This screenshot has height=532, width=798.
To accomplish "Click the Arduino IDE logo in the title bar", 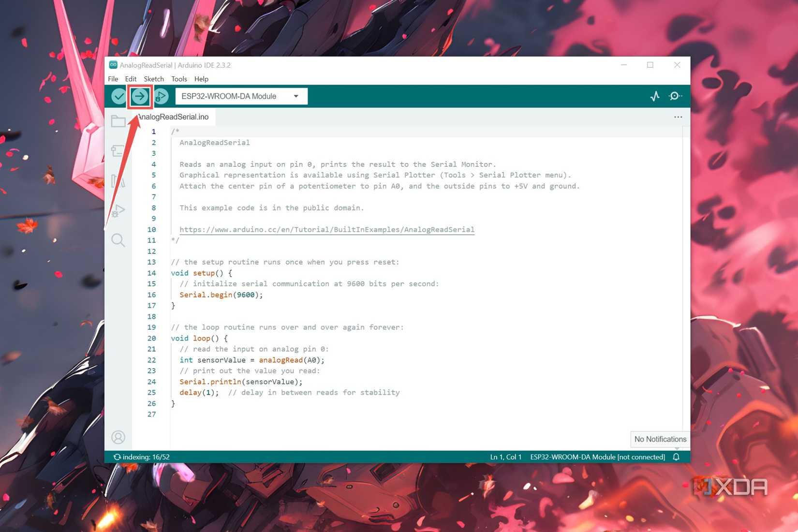I will pyautogui.click(x=113, y=65).
